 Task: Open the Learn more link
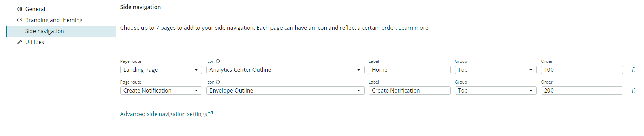click(x=413, y=28)
